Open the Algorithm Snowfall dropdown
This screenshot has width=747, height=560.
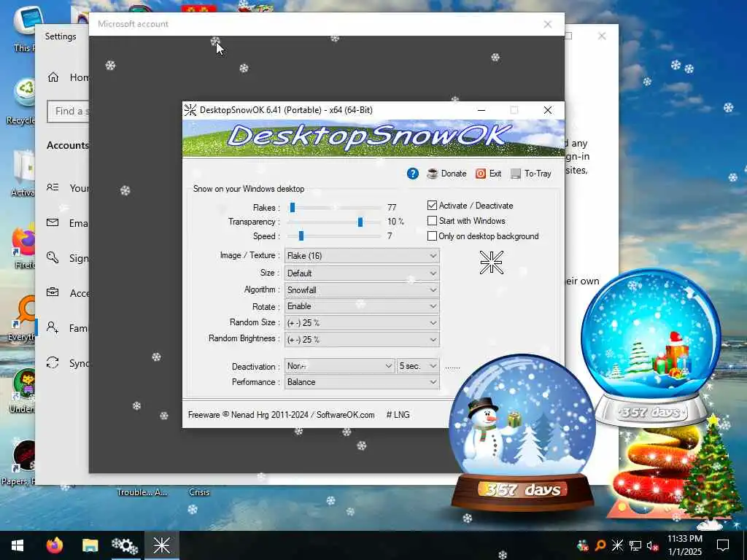click(362, 289)
